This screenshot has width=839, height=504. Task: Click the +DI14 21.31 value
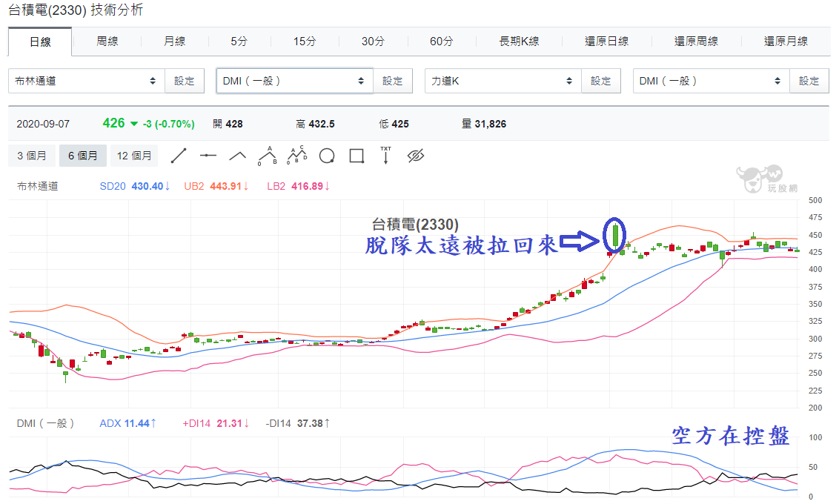216,423
